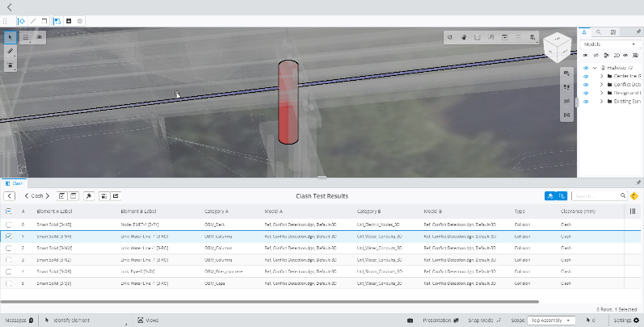Click the boxed back arrow in Clash panel
Screen dimensions: 644x327
click(x=10, y=196)
